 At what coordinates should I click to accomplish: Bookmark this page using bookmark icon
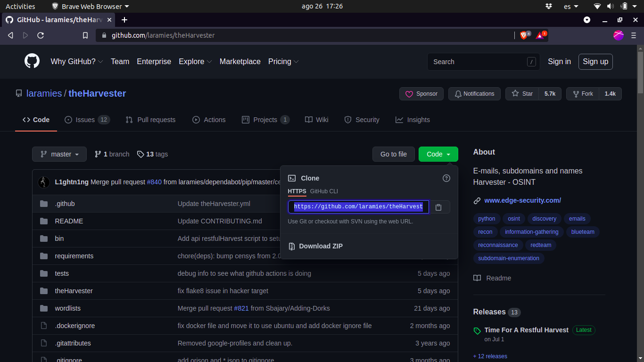85,35
